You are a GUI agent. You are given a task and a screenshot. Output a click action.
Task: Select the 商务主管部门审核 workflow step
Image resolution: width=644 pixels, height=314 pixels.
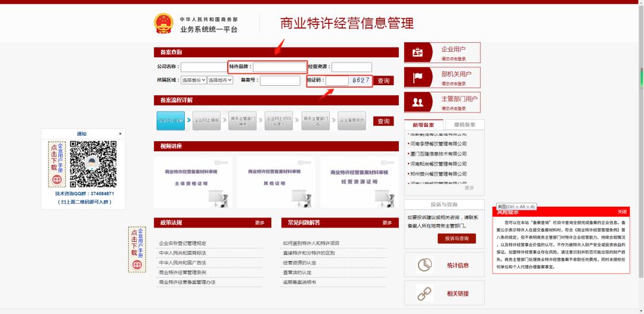pos(243,121)
